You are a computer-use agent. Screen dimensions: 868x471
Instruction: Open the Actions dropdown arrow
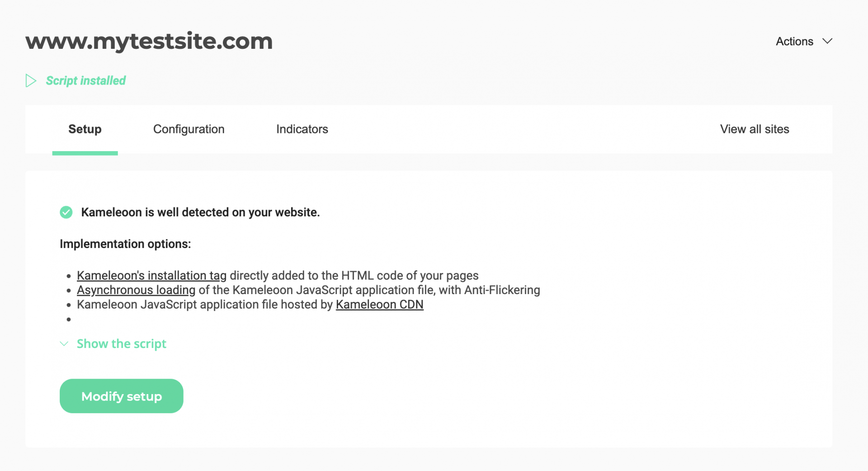[827, 41]
